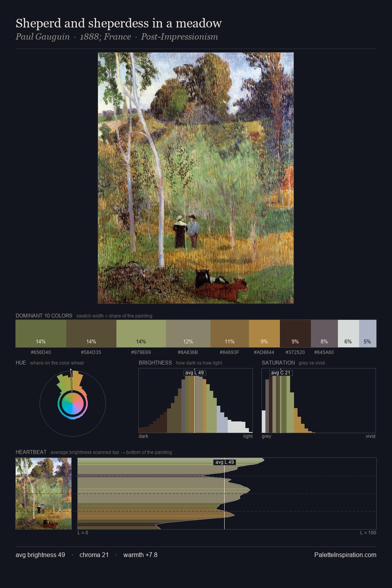The width and height of the screenshot is (392, 588).
Task: Open the PaletteInspiration.com link
Action: pyautogui.click(x=345, y=555)
